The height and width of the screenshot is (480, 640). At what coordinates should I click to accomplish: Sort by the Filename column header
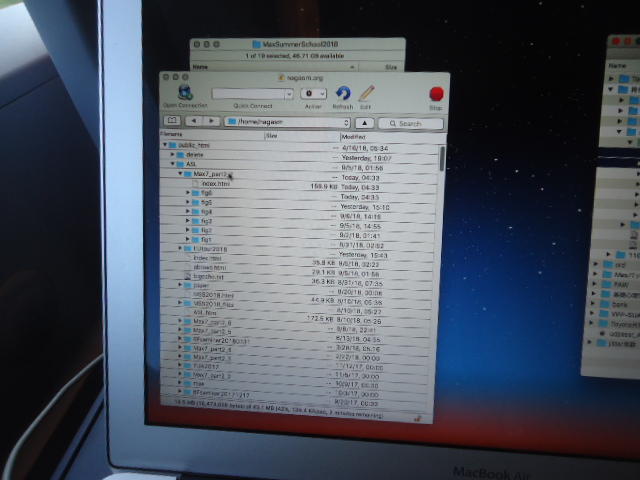pos(212,134)
